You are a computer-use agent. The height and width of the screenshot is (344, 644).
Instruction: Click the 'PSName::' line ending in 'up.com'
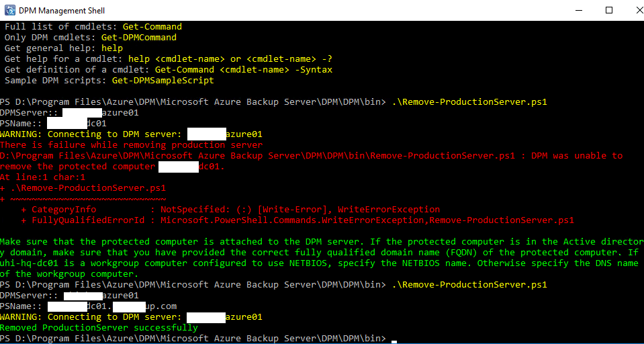[88, 306]
